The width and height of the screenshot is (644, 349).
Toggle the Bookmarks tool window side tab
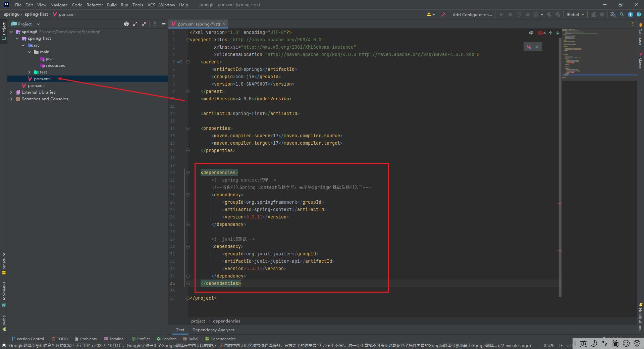tap(4, 294)
